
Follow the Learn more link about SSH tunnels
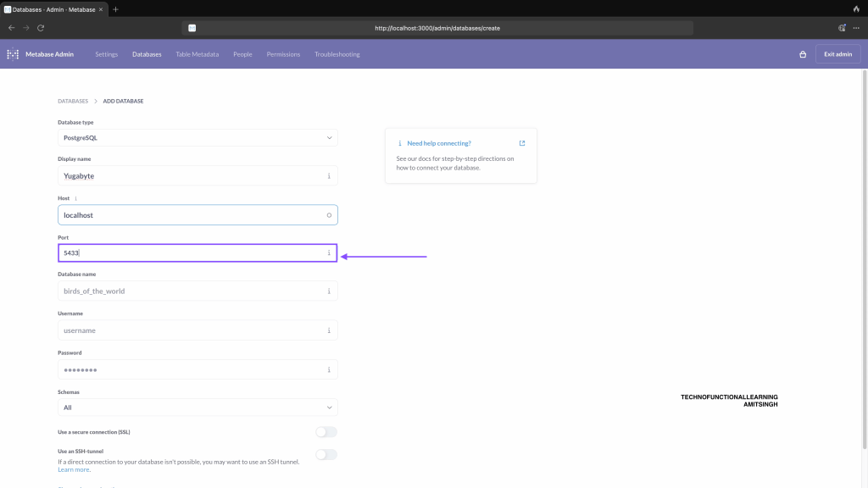[74, 469]
